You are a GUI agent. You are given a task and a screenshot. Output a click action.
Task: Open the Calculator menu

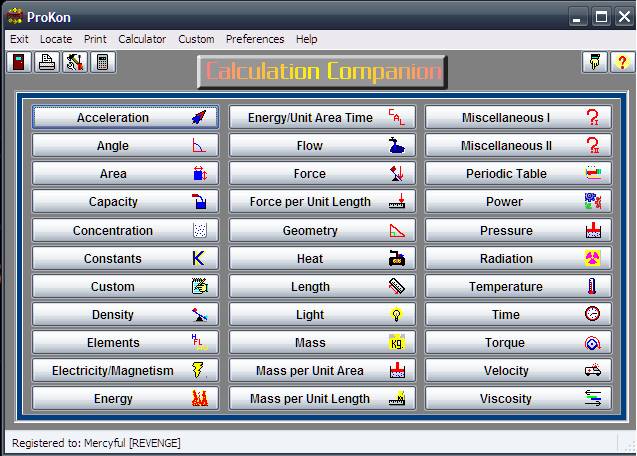point(142,39)
